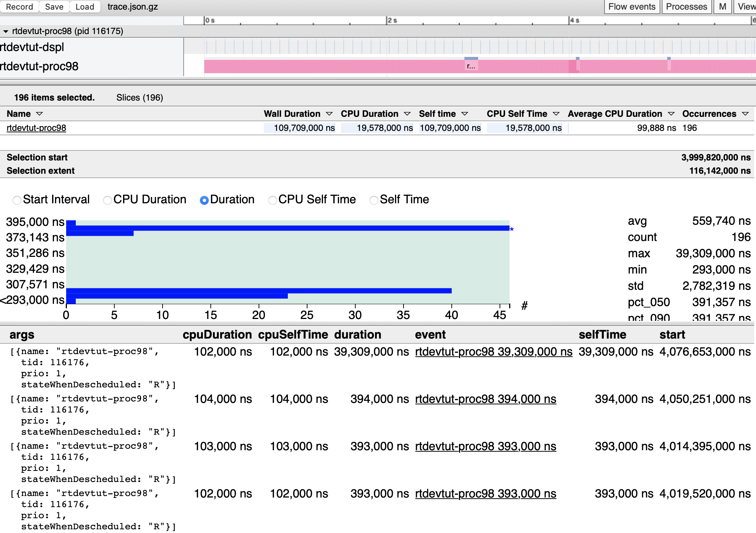The image size is (756, 533).
Task: Click the small 'r...' slice in the timeline
Action: [x=471, y=66]
